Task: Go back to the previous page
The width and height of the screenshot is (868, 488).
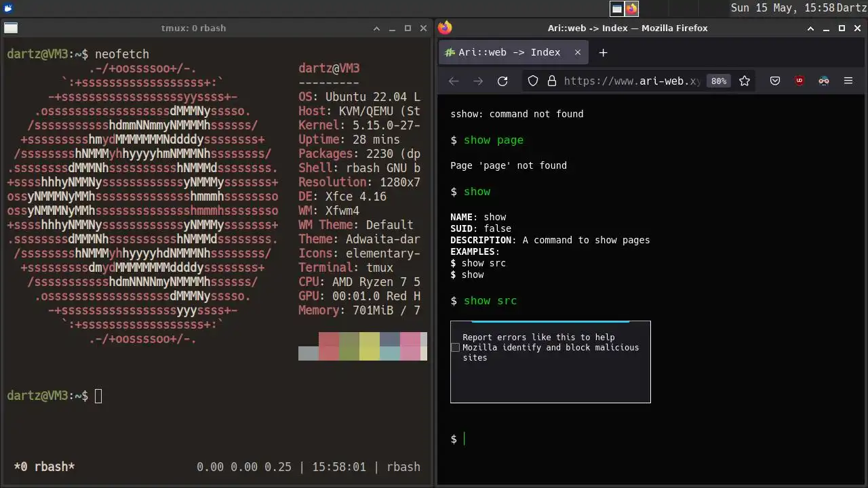Action: (x=454, y=81)
